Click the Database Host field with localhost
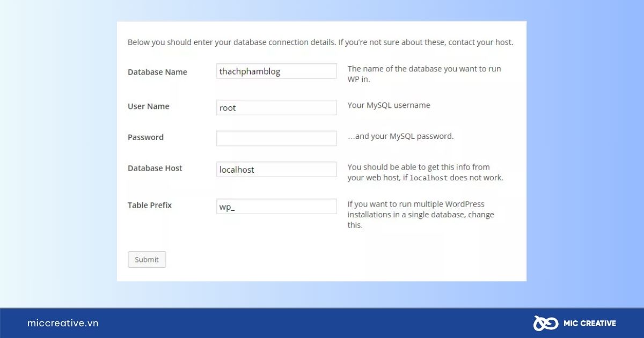The image size is (644, 338). click(x=276, y=170)
